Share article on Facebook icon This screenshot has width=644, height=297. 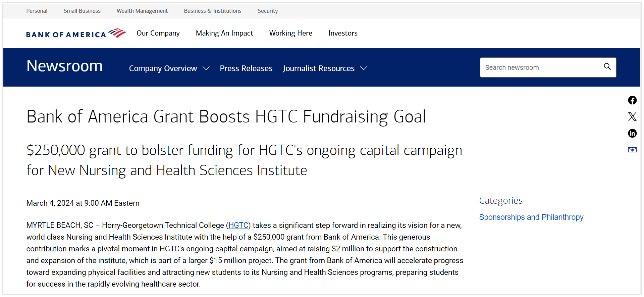coord(632,100)
